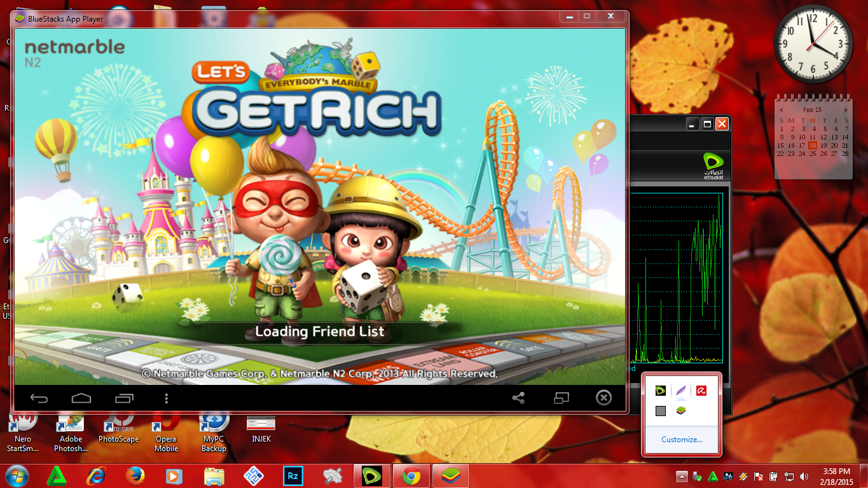Select day 25 in the calendar gadget
The image size is (868, 488).
[x=813, y=153]
